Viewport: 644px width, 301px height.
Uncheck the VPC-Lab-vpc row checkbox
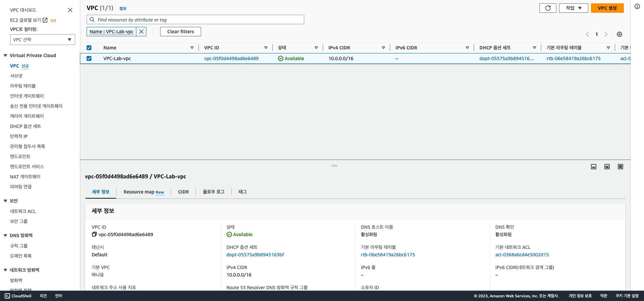click(x=89, y=58)
